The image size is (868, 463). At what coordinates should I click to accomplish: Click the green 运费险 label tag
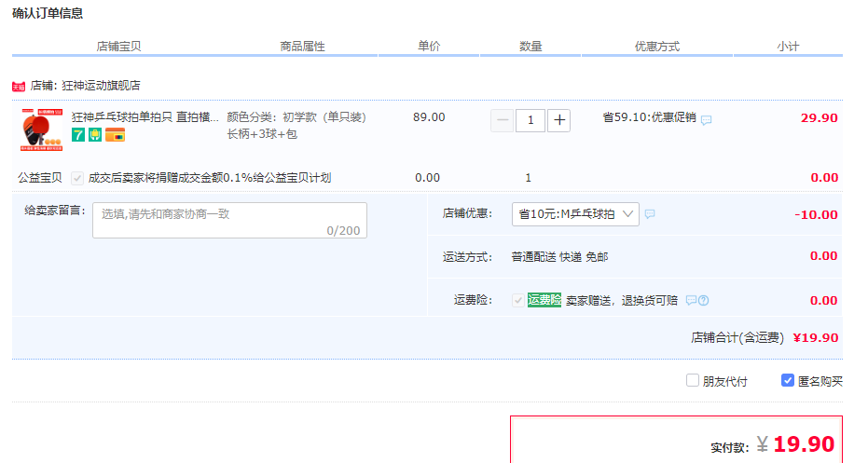point(544,300)
